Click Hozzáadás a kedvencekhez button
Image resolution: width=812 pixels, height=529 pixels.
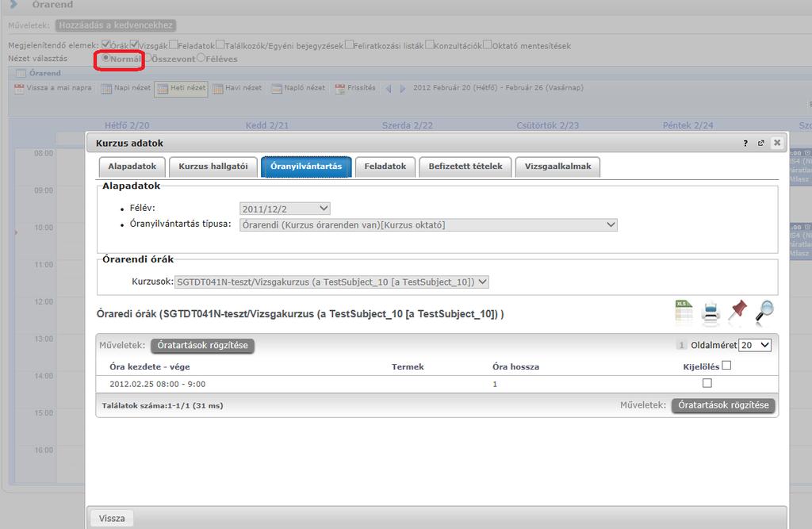(116, 25)
